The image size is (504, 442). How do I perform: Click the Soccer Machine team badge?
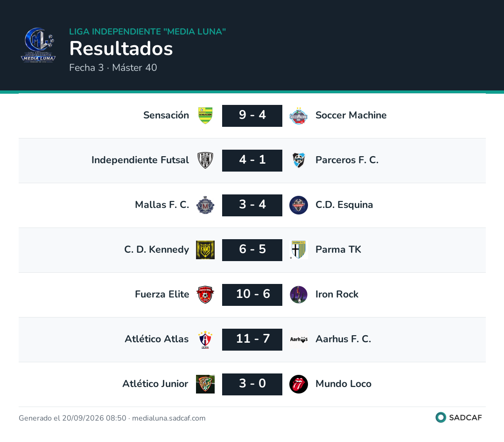pyautogui.click(x=299, y=116)
